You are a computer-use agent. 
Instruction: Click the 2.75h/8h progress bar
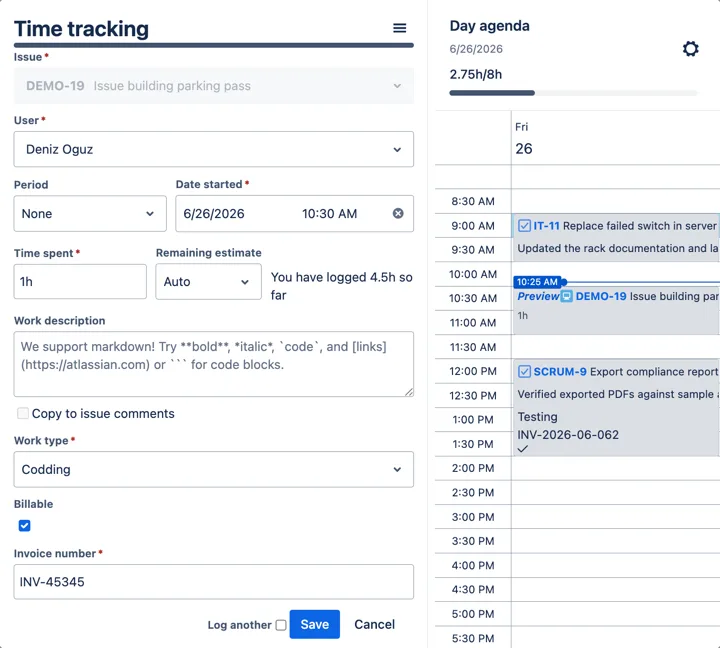[573, 93]
